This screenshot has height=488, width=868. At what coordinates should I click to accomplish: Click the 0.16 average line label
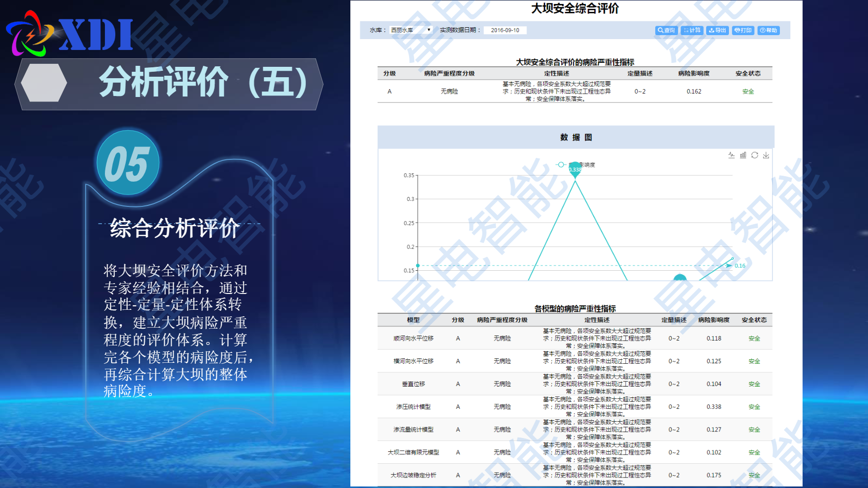pyautogui.click(x=740, y=266)
